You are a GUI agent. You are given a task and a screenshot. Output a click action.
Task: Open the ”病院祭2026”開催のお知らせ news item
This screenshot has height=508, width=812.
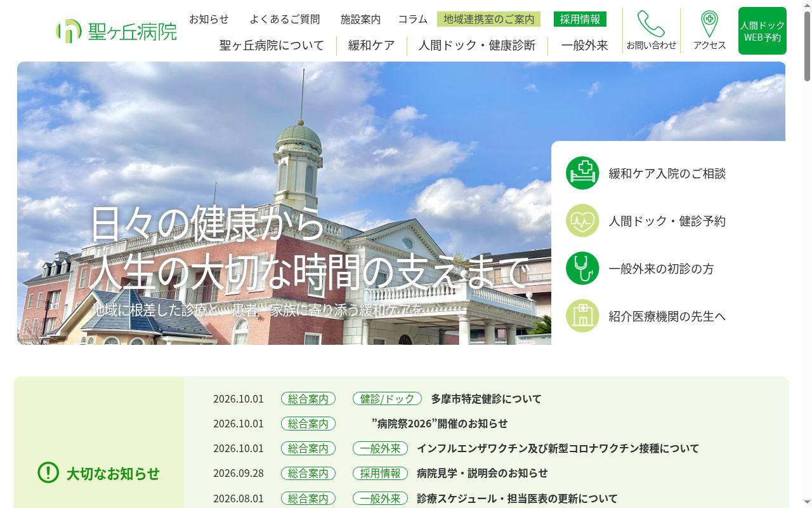(x=440, y=424)
